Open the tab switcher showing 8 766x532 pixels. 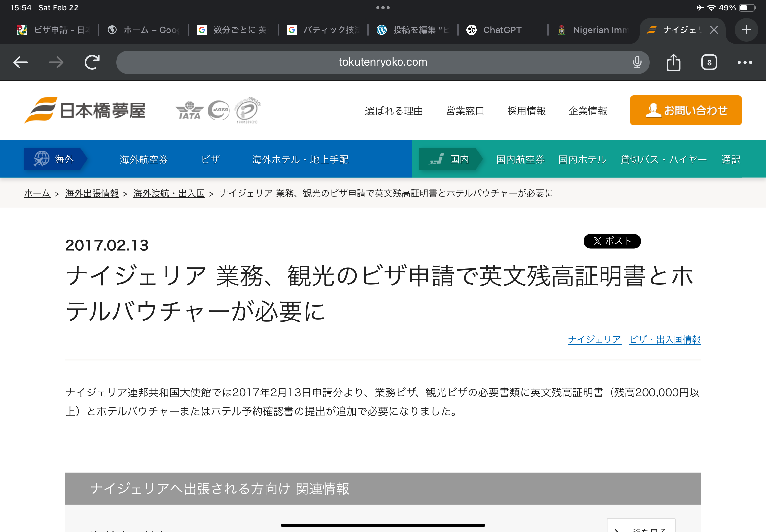[x=709, y=62]
